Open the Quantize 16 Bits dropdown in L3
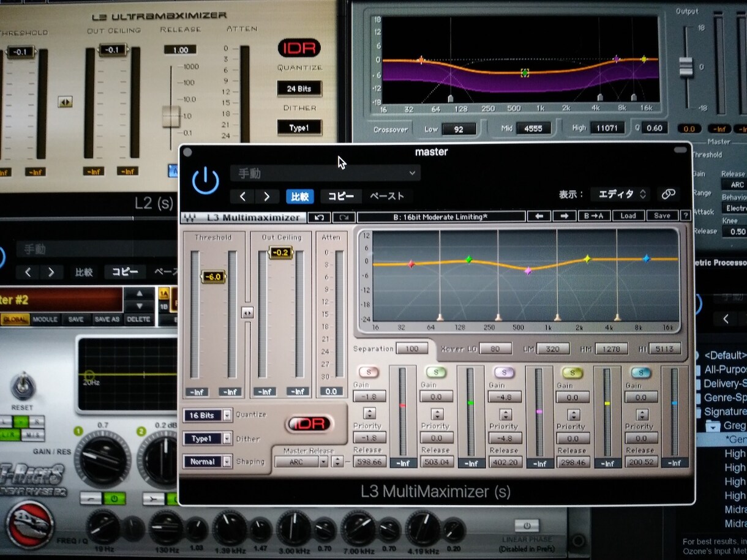747x560 pixels. 208,415
